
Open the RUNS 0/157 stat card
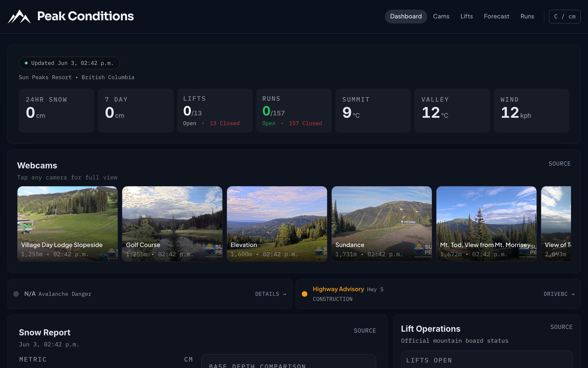coord(294,110)
